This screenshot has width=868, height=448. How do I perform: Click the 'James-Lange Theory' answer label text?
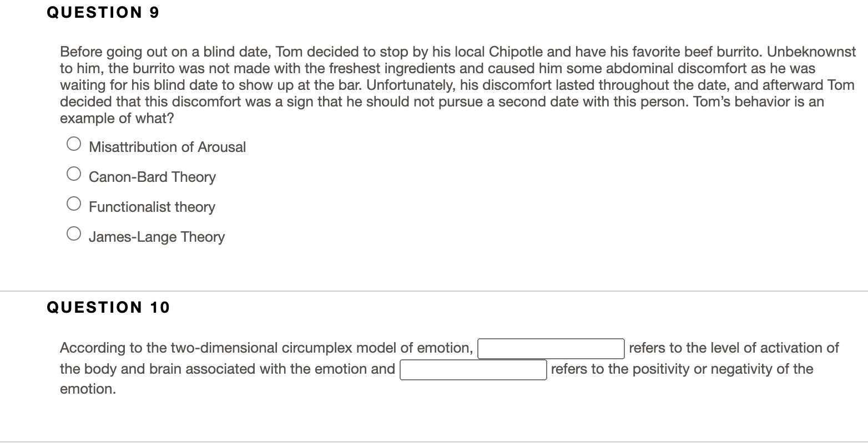pyautogui.click(x=157, y=237)
